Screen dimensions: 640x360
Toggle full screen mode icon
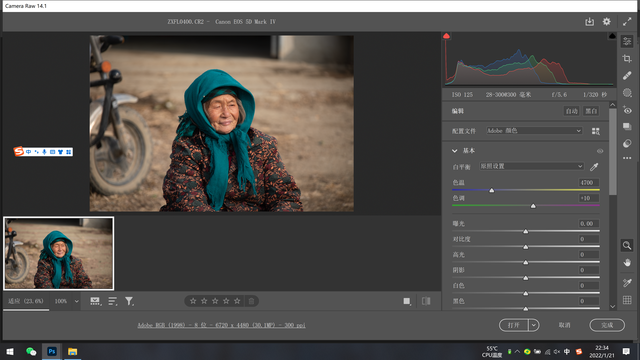pyautogui.click(x=627, y=22)
